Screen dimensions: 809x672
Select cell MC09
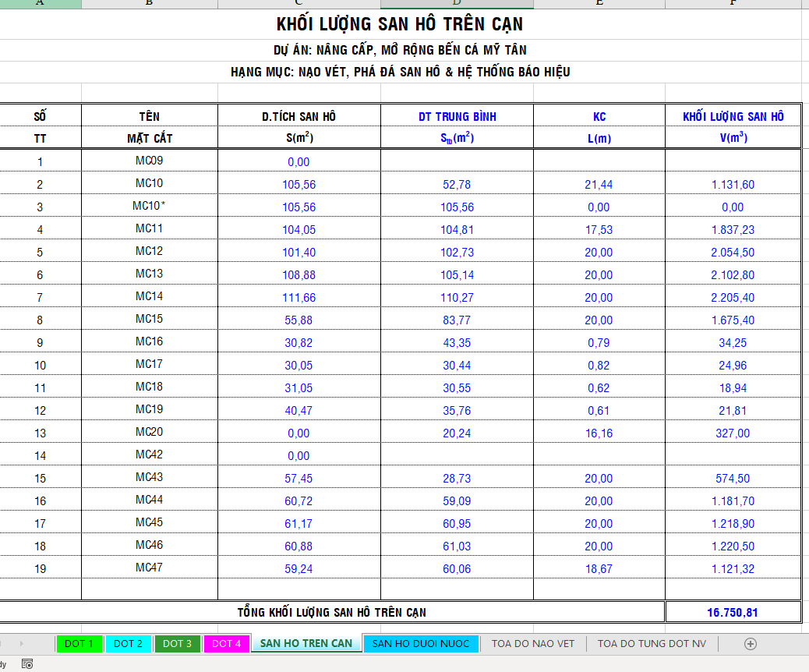click(149, 161)
